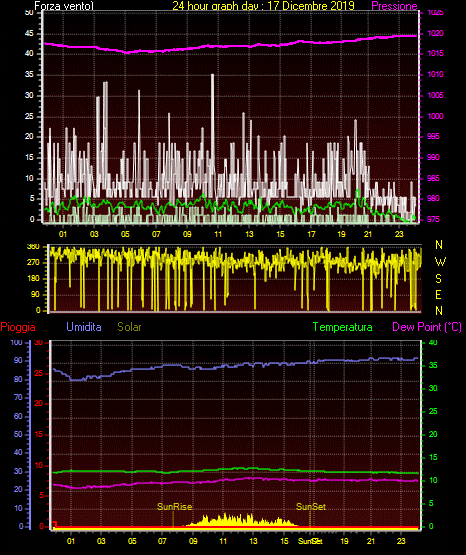This screenshot has height=555, width=466.
Task: Click the SunSet marker in lower chart
Action: pyautogui.click(x=311, y=507)
